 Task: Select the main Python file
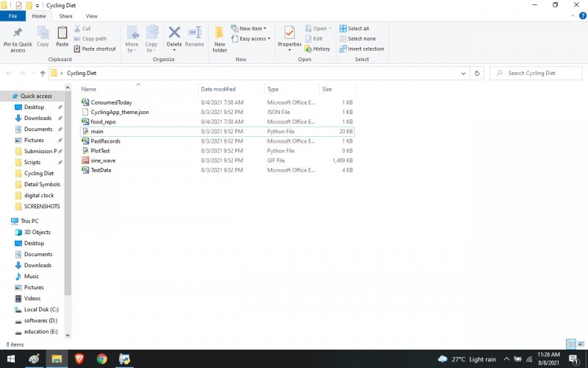217,132
